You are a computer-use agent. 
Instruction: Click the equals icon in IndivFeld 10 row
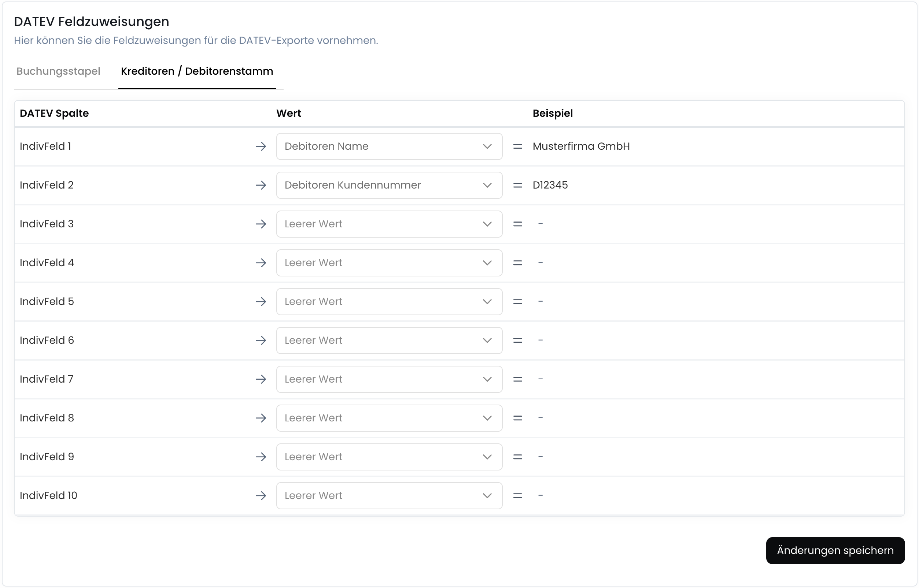coord(517,496)
